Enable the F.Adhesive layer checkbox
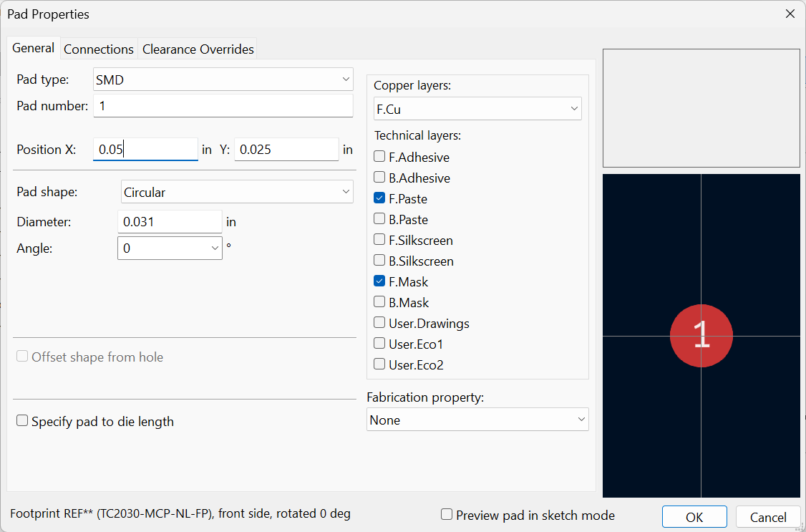 (379, 157)
